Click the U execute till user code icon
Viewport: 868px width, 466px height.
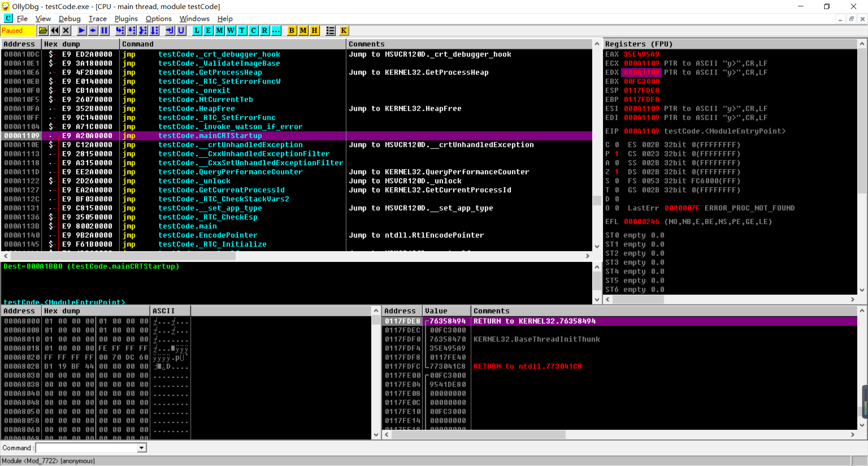tap(181, 31)
